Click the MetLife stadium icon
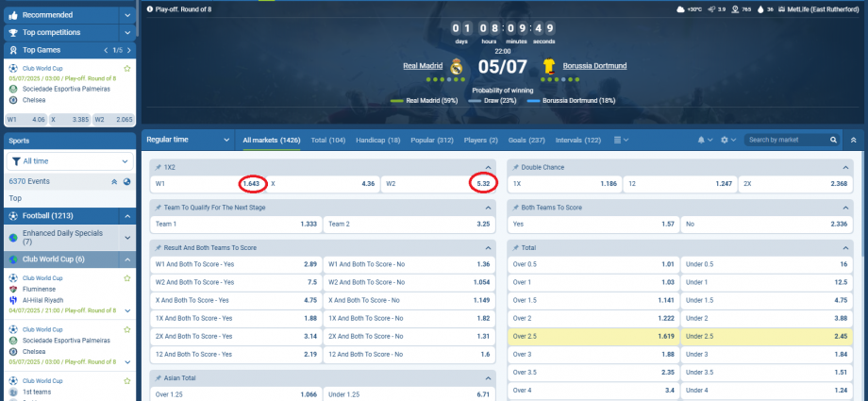Viewport: 868px width, 401px height. [781, 9]
